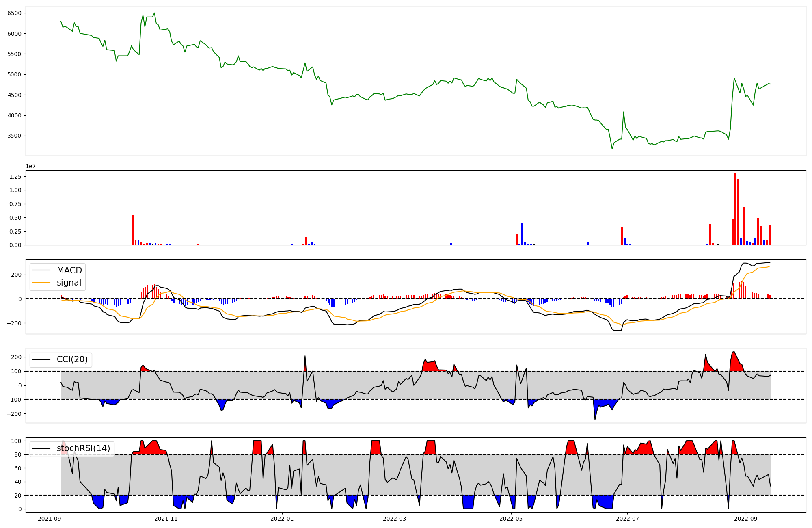
Task: Click the tallest blue volume bar near 2022-05
Action: coord(522,234)
